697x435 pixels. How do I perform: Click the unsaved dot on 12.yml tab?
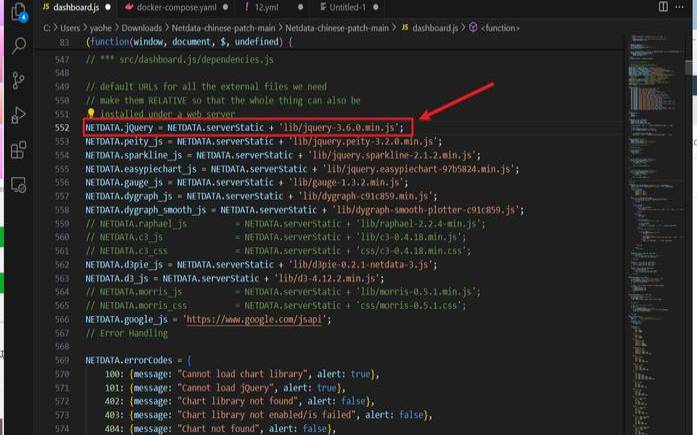[x=300, y=7]
